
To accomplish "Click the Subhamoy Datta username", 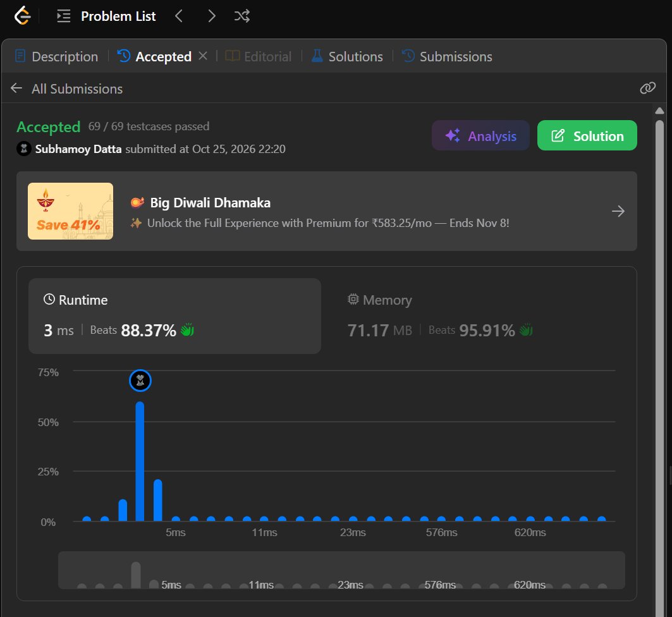I will click(78, 149).
